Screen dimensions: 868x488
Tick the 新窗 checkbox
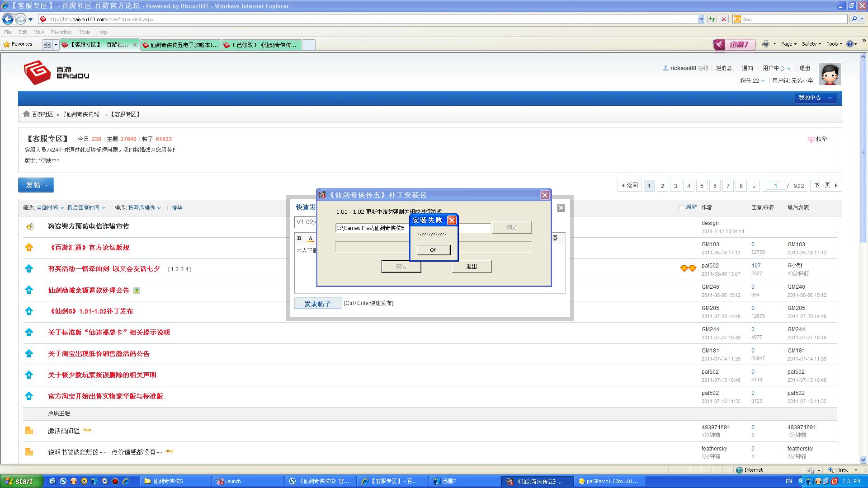[x=682, y=207]
